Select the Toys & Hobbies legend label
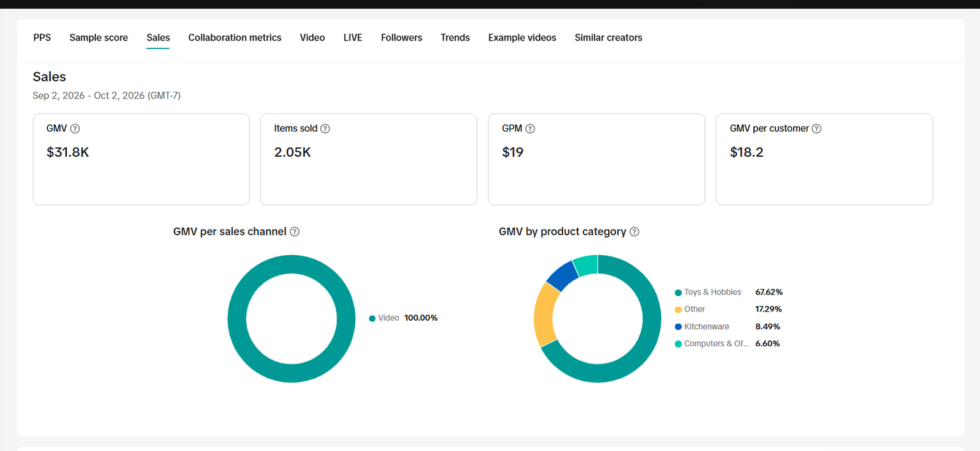Image resolution: width=980 pixels, height=451 pixels. coord(712,293)
